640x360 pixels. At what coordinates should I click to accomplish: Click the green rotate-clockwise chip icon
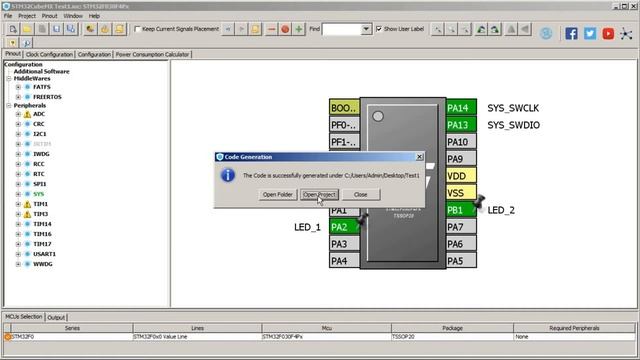pos(481,29)
